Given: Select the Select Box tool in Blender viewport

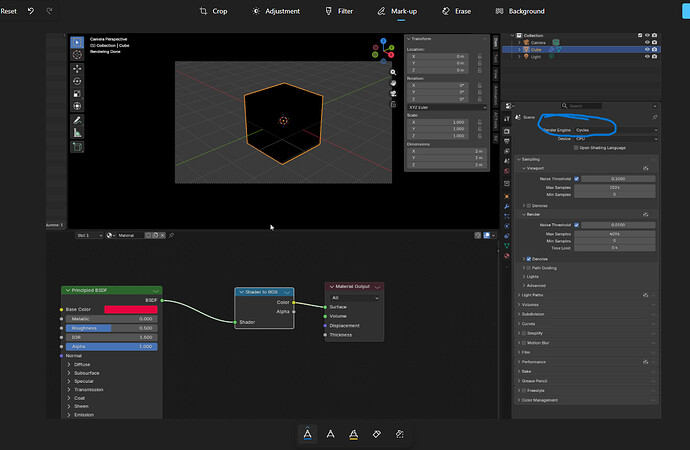Looking at the screenshot, I should pyautogui.click(x=77, y=42).
